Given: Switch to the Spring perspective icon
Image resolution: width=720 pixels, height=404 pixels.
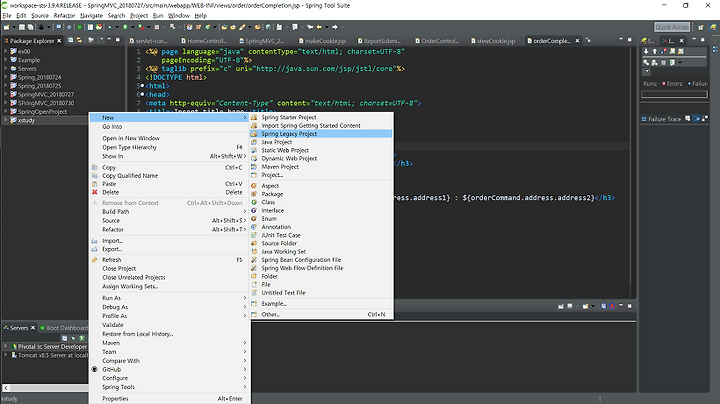Looking at the screenshot, I should click(713, 27).
